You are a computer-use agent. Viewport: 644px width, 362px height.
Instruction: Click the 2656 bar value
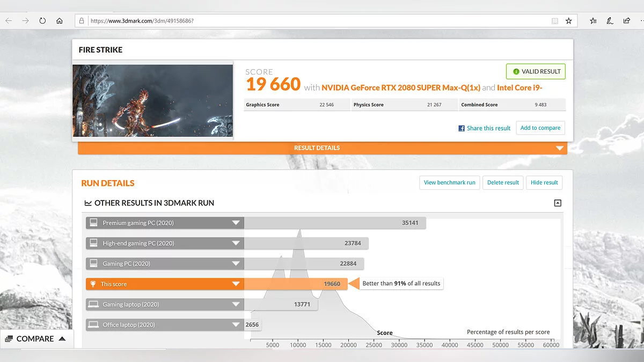click(252, 325)
